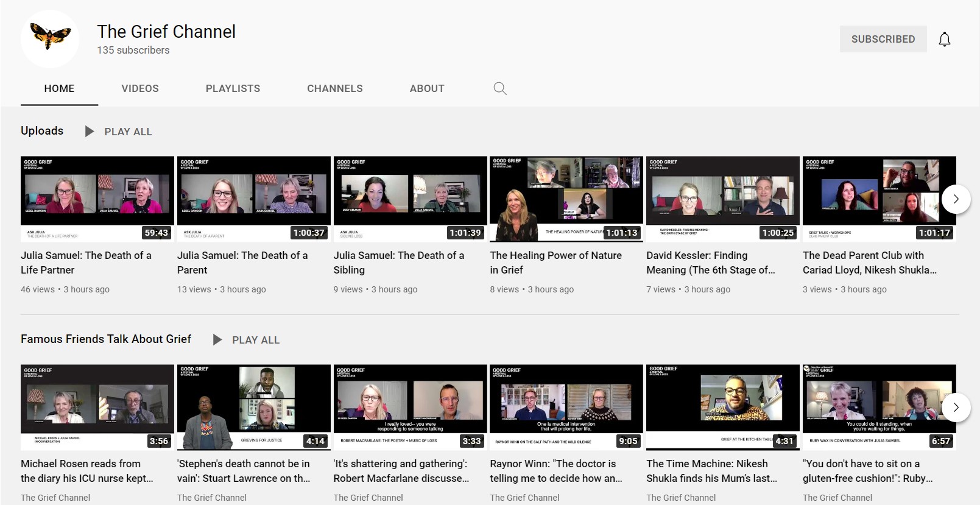
Task: Click 'The Grief Channel' header title
Action: tap(166, 32)
